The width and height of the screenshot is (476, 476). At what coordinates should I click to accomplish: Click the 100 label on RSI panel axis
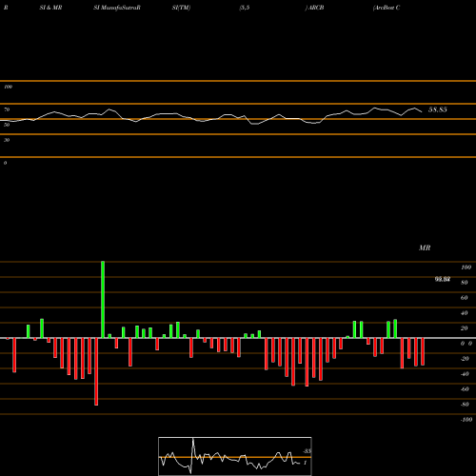8,87
